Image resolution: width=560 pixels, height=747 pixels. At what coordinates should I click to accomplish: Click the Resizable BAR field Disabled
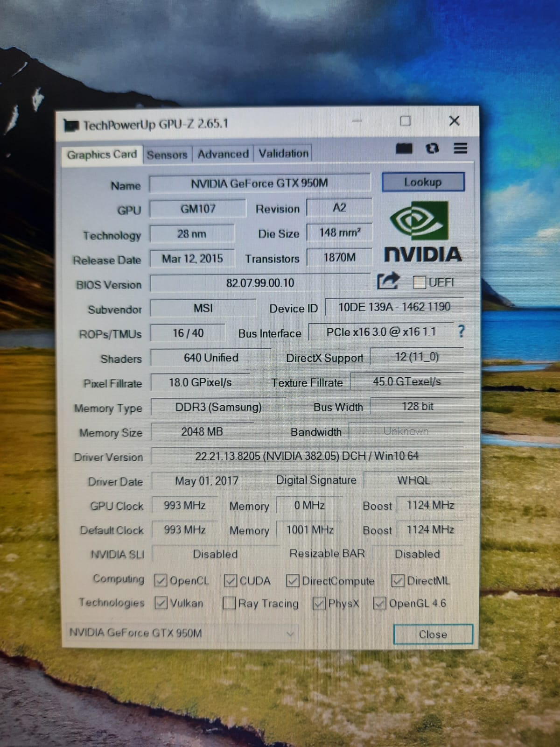(x=418, y=554)
